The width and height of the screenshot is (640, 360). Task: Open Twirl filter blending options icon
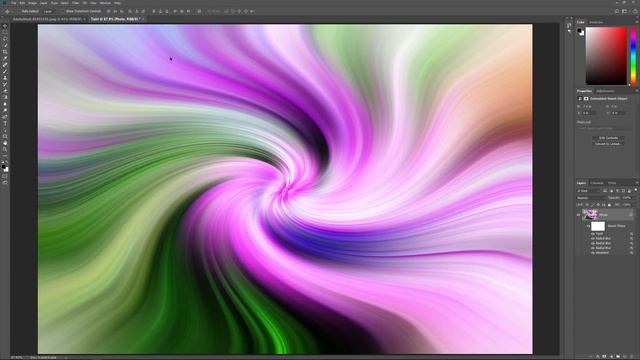click(x=631, y=234)
